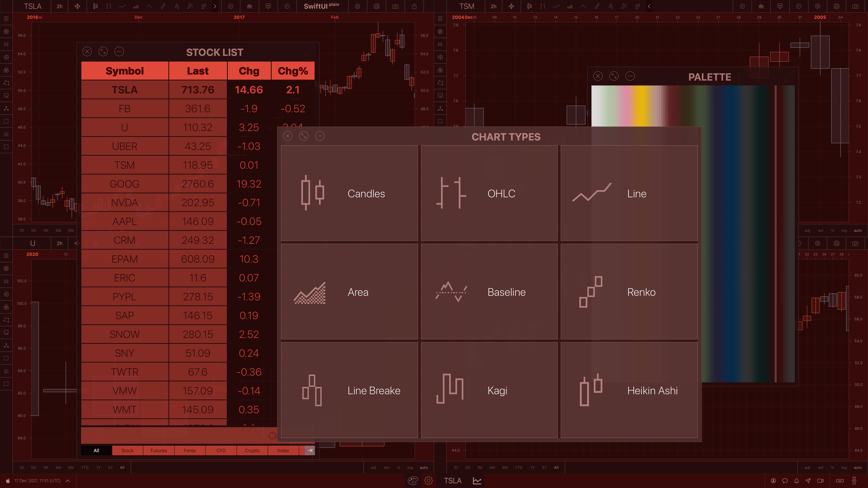
Task: Switch to the Crypto tab in stock list
Action: tap(252, 451)
